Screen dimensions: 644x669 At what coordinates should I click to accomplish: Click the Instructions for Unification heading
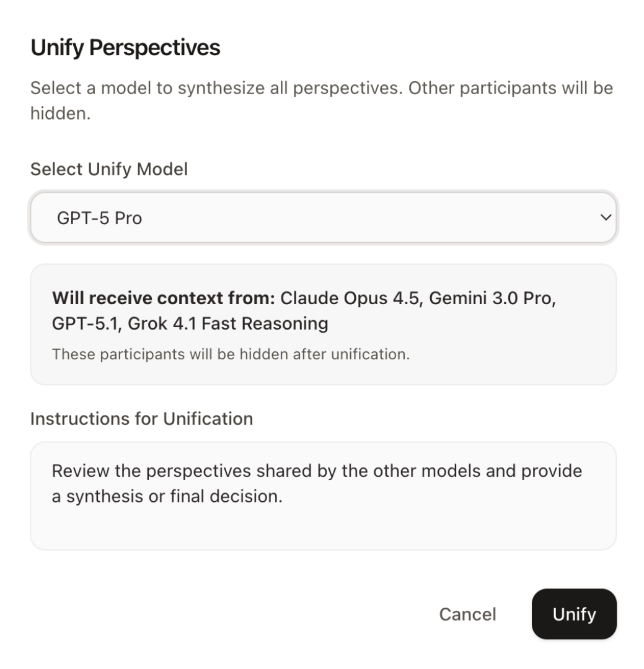142,419
